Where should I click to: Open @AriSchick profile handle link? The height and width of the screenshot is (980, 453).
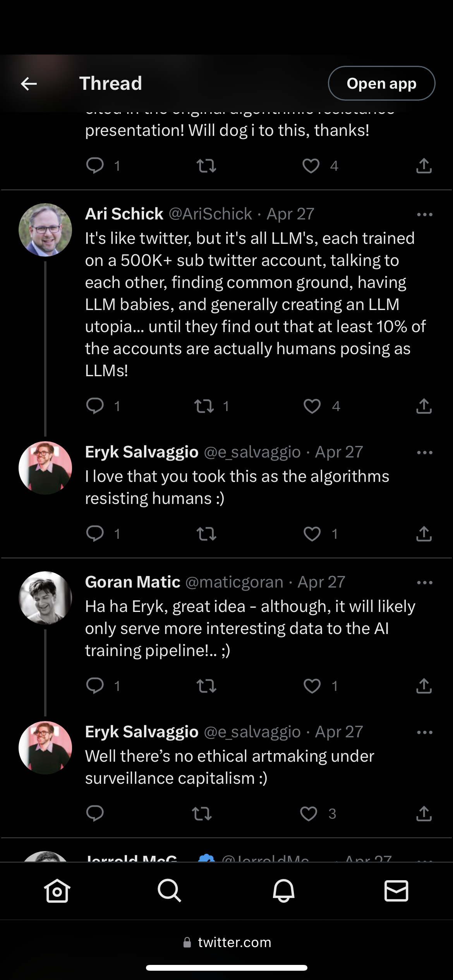[210, 214]
